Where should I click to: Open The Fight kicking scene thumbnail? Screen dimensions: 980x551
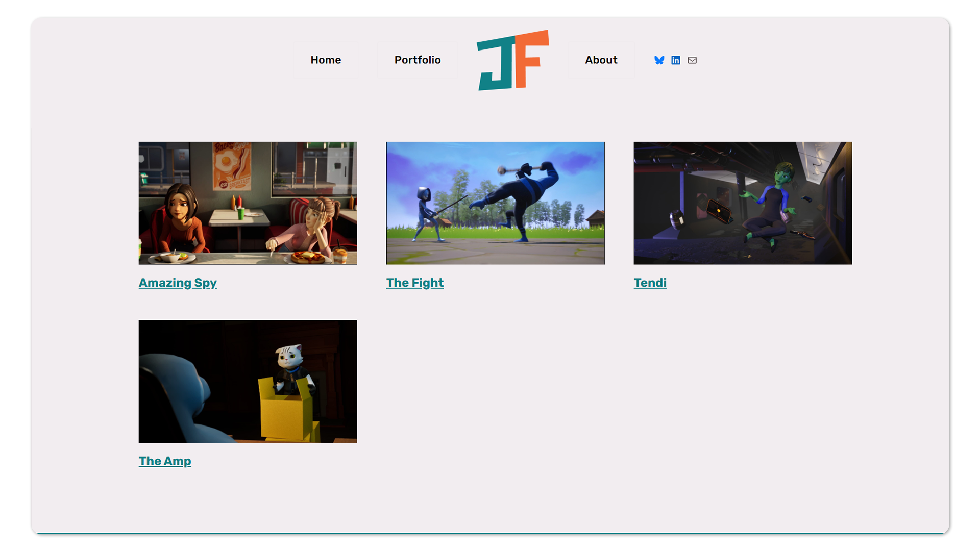(495, 203)
